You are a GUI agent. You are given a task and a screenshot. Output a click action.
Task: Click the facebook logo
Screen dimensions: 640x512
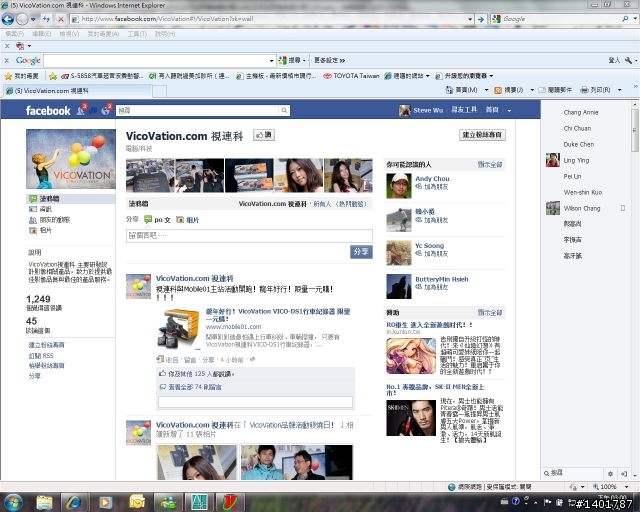pos(48,111)
